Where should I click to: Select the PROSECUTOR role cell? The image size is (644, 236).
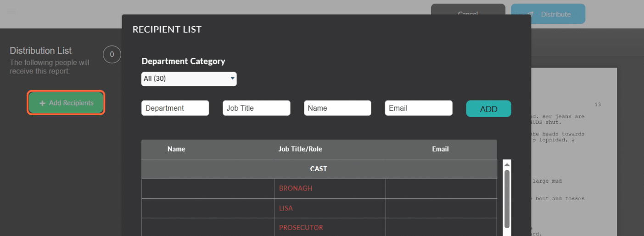pyautogui.click(x=330, y=227)
